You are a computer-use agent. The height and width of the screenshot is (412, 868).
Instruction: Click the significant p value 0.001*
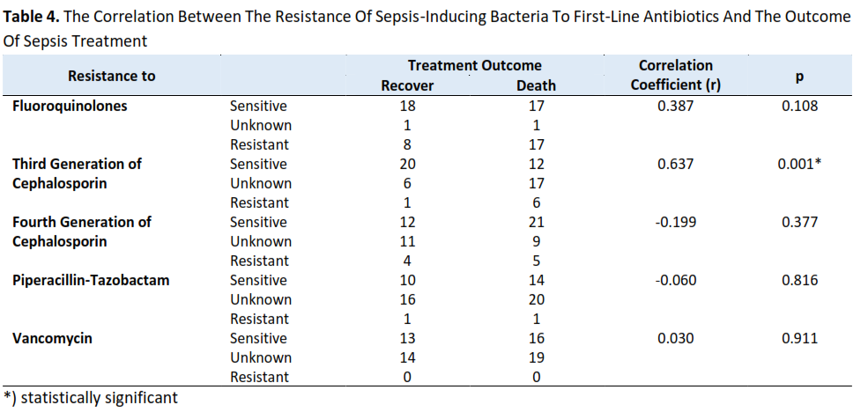pyautogui.click(x=800, y=164)
